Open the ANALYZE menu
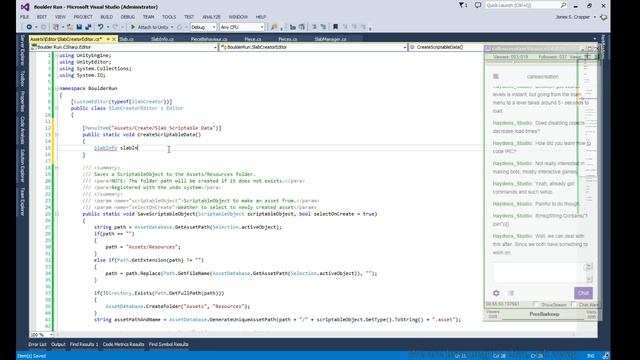 coord(211,17)
